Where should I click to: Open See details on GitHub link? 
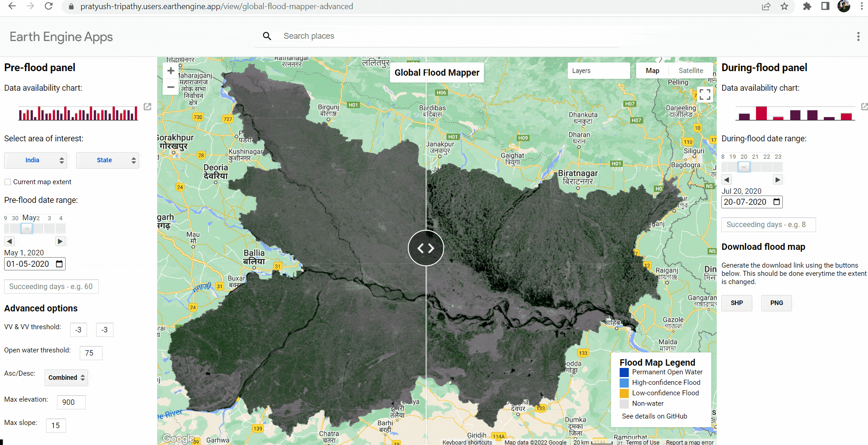coord(654,416)
